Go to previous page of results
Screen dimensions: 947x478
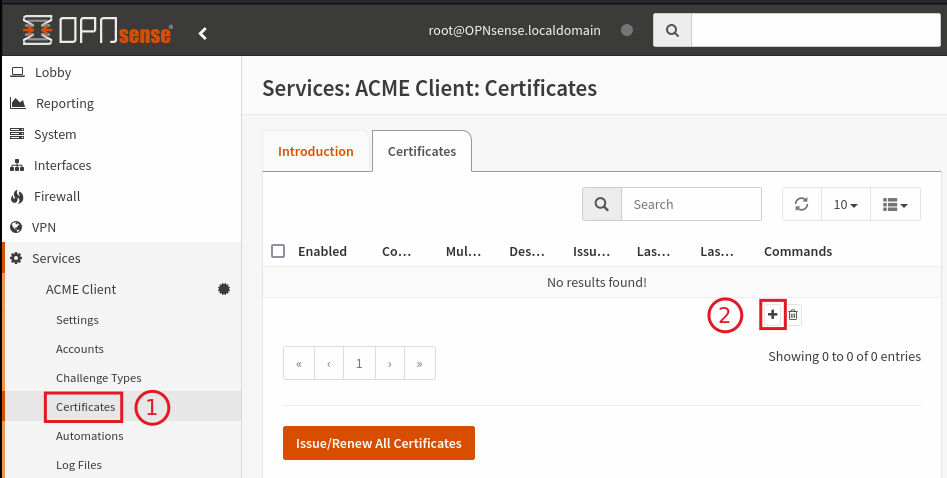[329, 363]
